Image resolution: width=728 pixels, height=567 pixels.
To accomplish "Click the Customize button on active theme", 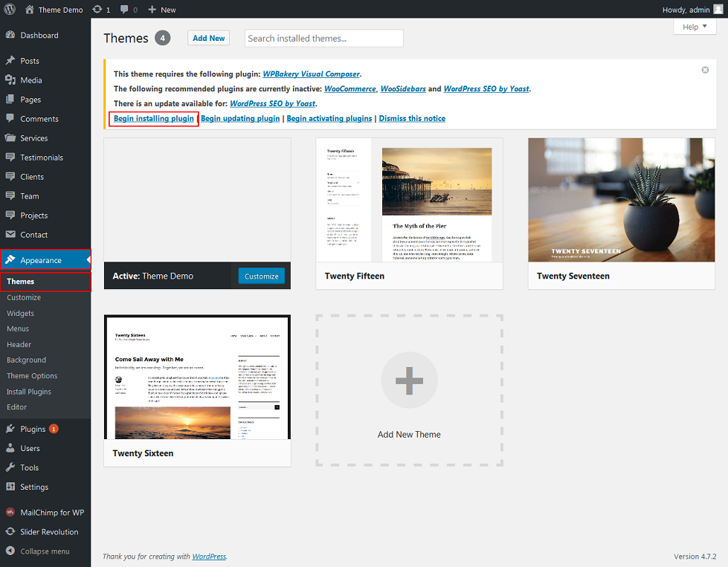I will click(261, 276).
